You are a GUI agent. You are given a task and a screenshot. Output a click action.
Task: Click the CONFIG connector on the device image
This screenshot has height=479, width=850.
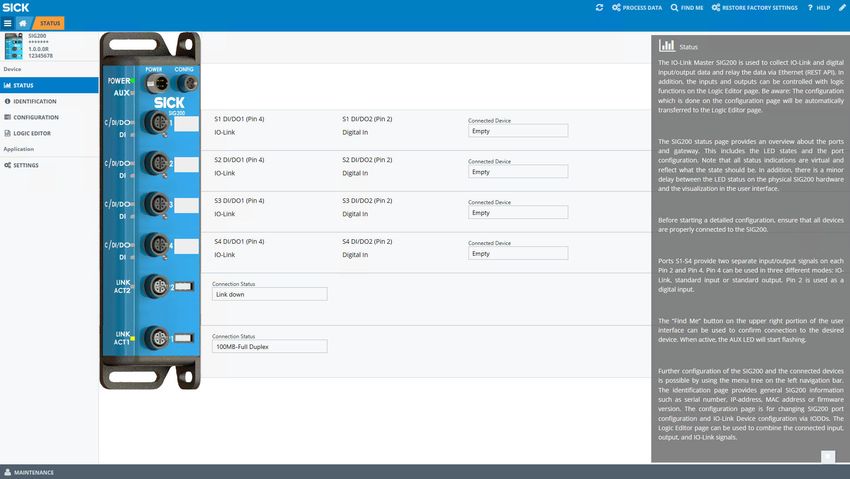point(188,83)
